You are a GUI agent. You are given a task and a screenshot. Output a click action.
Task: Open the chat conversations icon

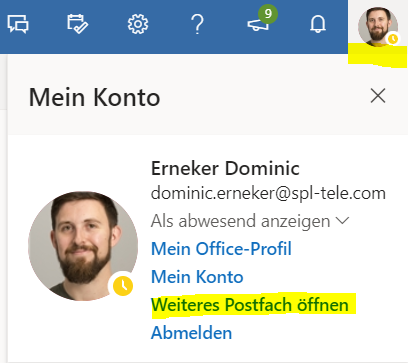point(18,24)
